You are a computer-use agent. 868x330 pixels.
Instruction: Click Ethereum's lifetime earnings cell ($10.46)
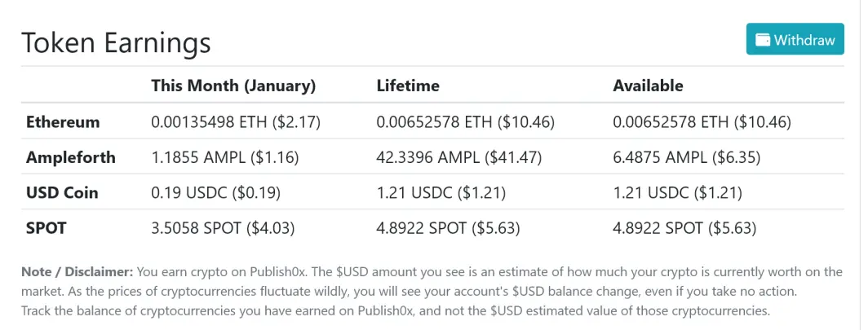pyautogui.click(x=466, y=122)
